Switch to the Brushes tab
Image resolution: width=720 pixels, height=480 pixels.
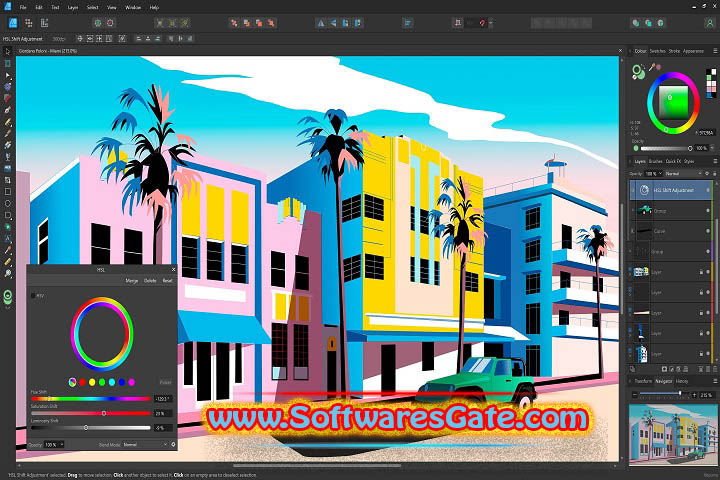tap(656, 161)
